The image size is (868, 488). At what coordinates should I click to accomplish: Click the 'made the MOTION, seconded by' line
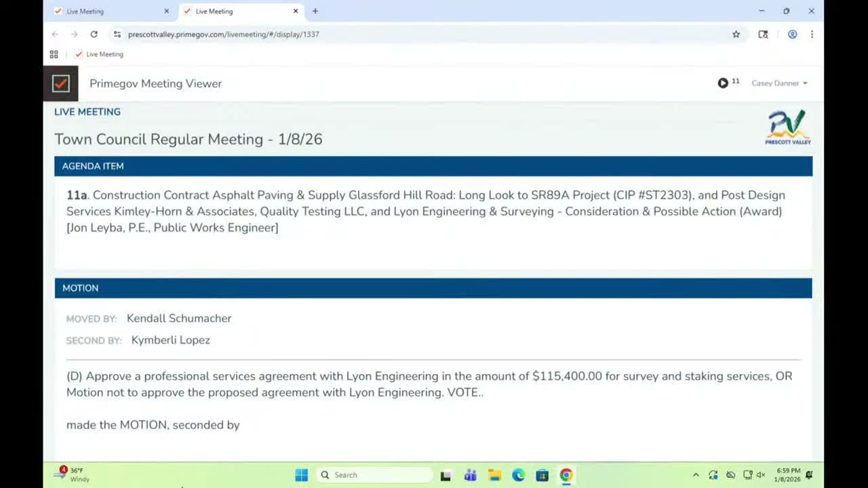(x=153, y=425)
